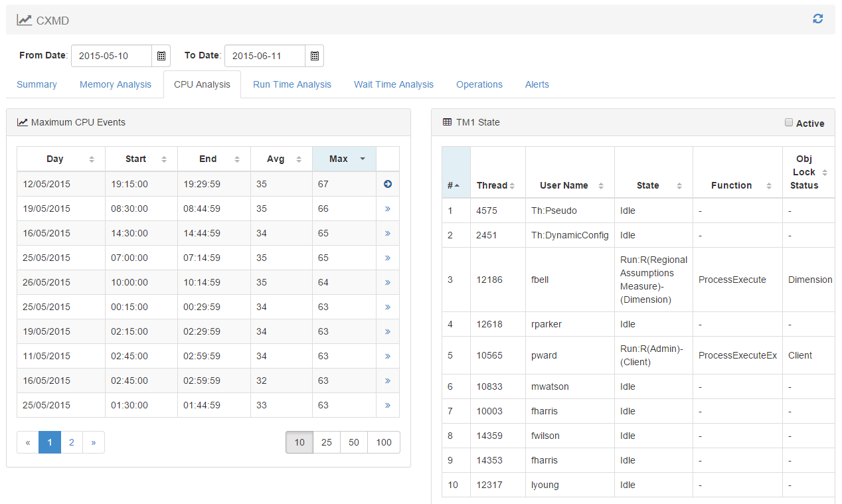Sort table by Day column
Image resolution: width=842 pixels, height=504 pixels.
click(61, 159)
